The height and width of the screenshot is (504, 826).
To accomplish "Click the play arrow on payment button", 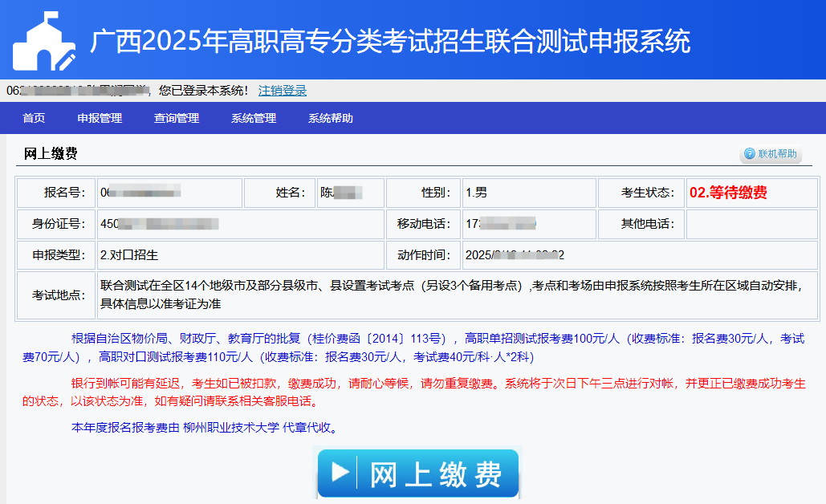I will click(340, 473).
